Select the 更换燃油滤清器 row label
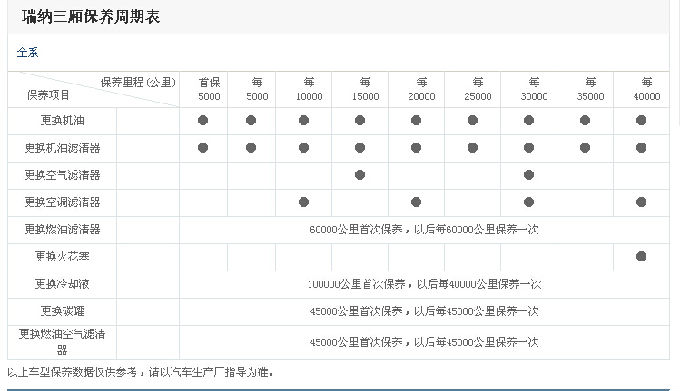 click(62, 229)
